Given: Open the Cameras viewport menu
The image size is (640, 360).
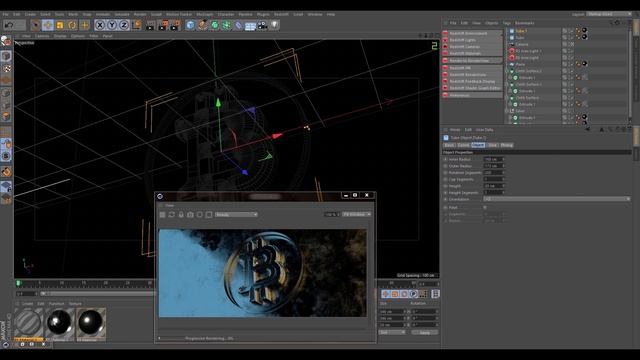Looking at the screenshot, I should [x=42, y=36].
